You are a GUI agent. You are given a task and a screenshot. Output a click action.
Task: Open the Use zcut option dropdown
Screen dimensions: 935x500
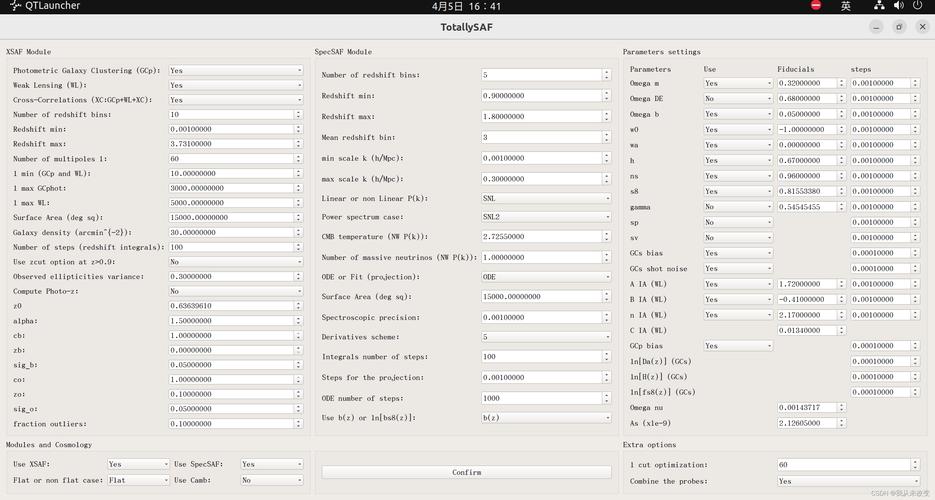click(236, 262)
